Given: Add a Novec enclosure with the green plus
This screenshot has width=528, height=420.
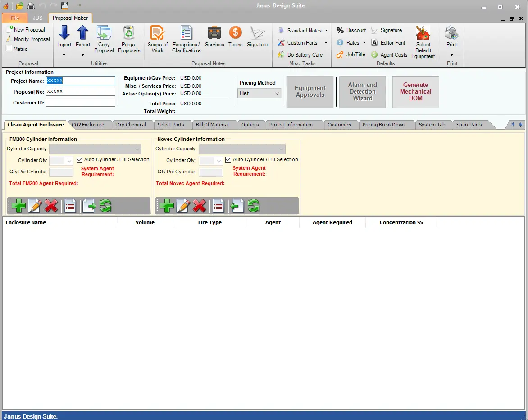Looking at the screenshot, I should point(167,206).
